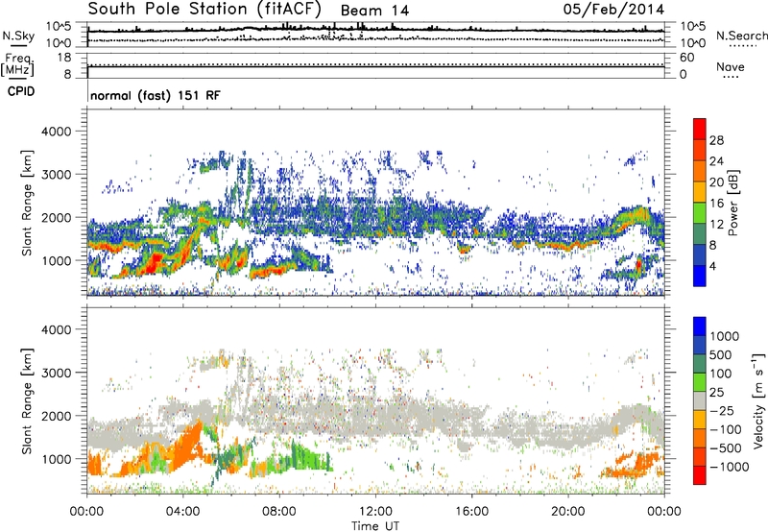
Task: Click the '12:00' time tick label
Action: [x=375, y=512]
